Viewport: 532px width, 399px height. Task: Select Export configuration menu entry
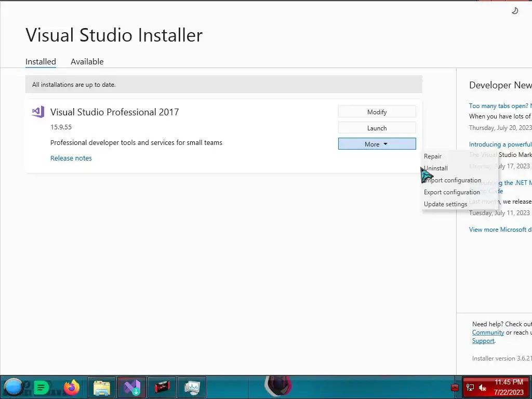click(x=452, y=192)
